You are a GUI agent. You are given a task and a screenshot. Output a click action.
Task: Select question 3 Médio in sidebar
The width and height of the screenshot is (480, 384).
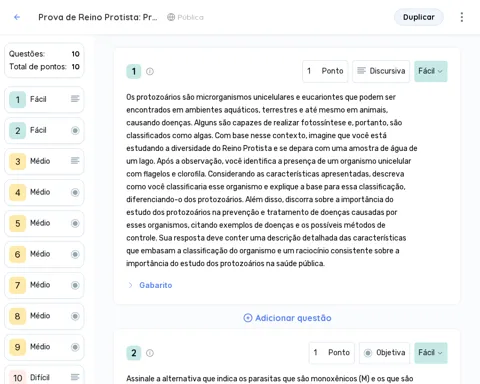44,161
